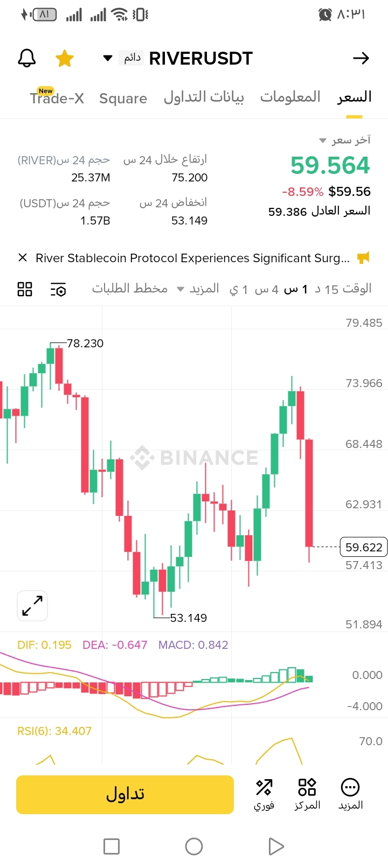
Task: Expand chart to fullscreen
Action: click(32, 606)
